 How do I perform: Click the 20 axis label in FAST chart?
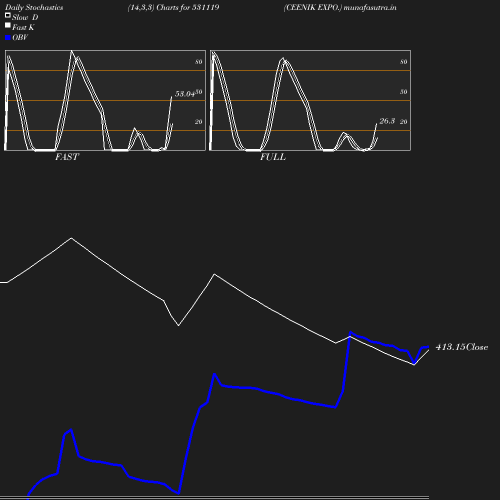199,122
